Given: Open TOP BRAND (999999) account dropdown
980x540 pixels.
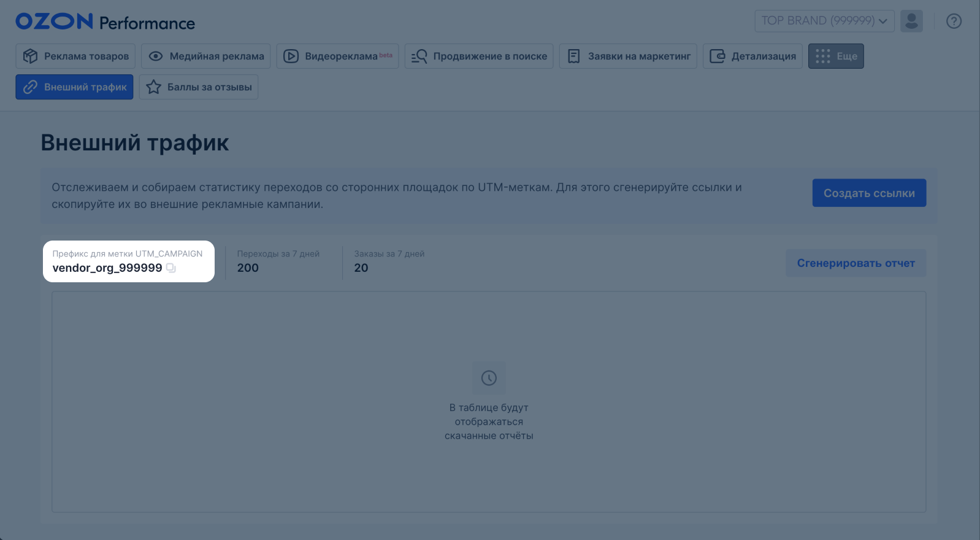Looking at the screenshot, I should [824, 21].
